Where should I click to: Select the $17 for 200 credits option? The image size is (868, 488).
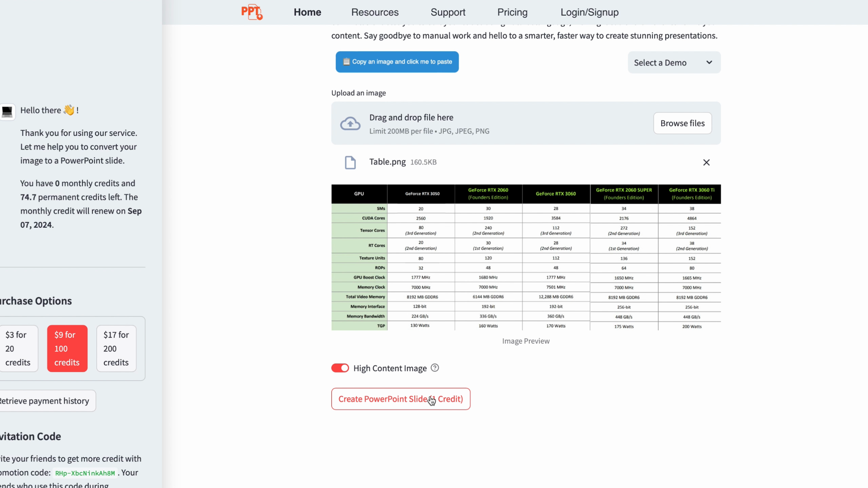(x=116, y=348)
